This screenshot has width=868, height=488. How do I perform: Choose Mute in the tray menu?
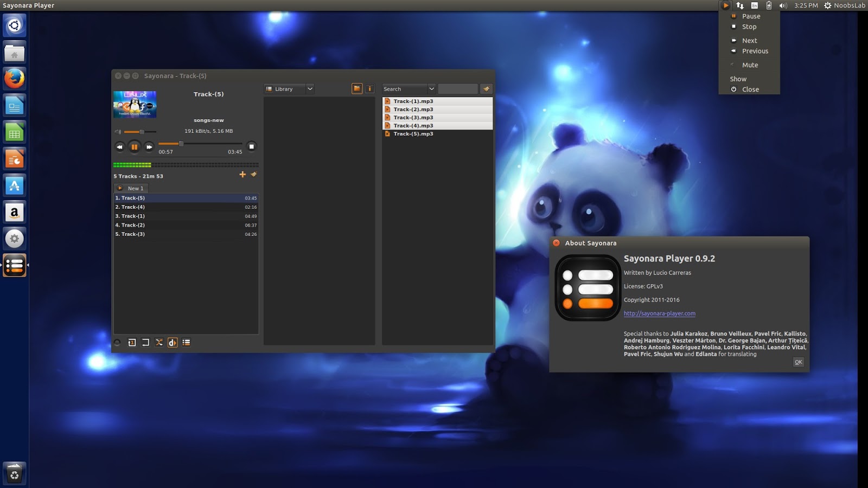[x=749, y=65]
